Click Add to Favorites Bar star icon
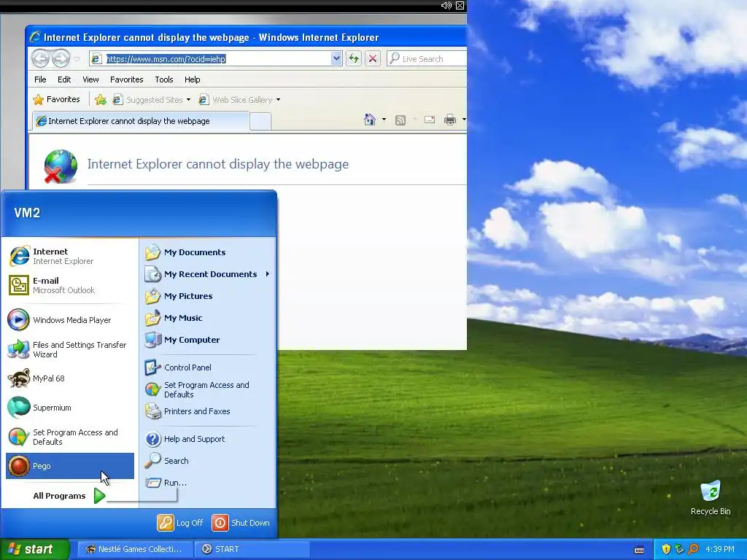 [x=101, y=99]
